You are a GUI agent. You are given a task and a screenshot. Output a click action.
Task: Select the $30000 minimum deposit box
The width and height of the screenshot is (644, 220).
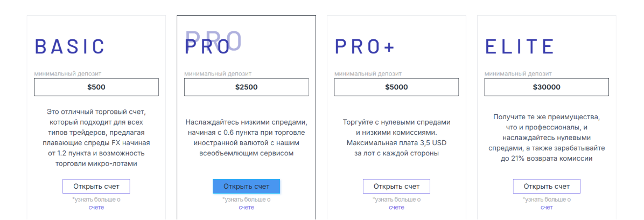point(547,87)
